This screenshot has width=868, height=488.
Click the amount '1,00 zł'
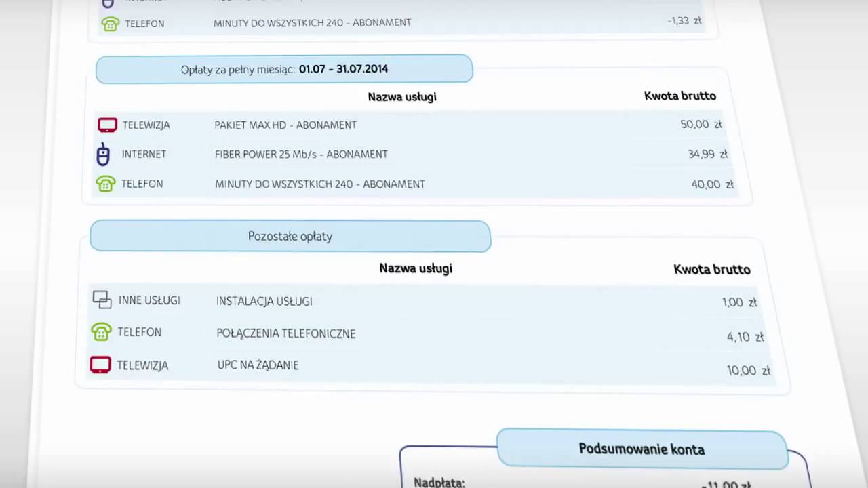click(x=739, y=303)
